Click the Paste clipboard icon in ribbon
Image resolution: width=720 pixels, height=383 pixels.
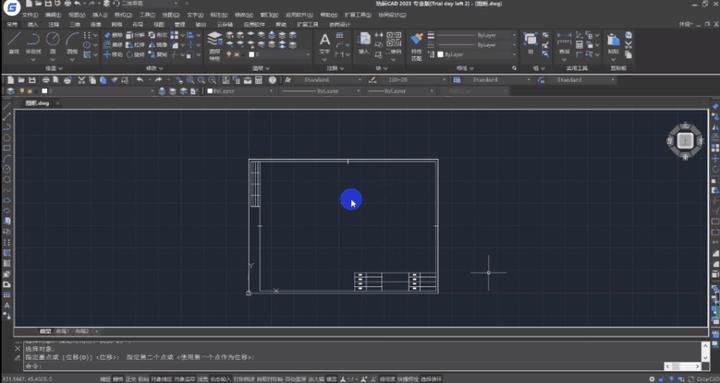[613, 44]
